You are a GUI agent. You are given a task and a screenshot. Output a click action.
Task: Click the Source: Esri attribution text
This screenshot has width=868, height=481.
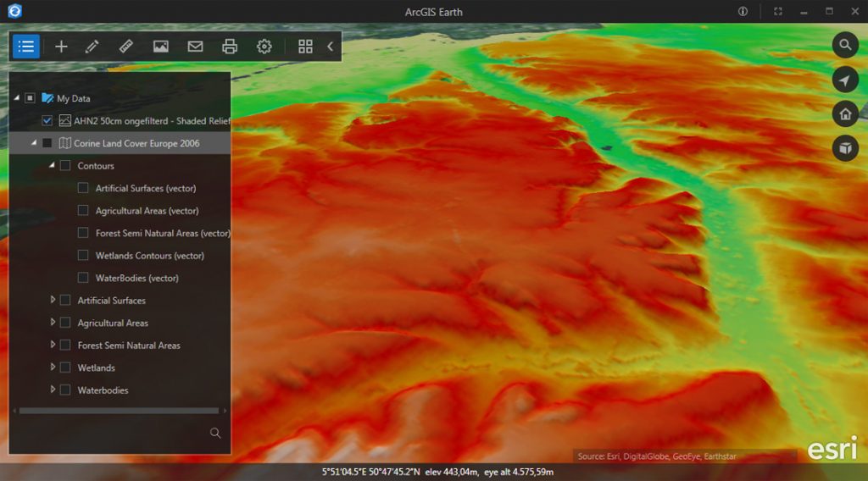click(x=657, y=456)
